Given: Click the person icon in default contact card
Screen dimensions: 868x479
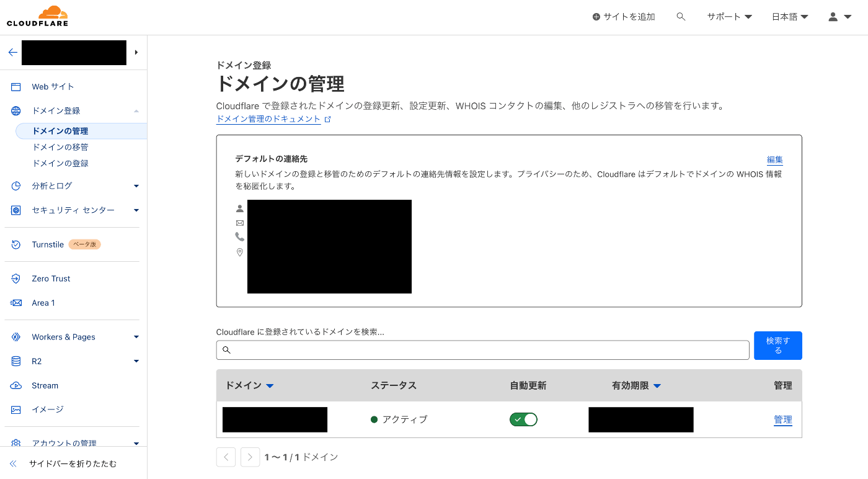Looking at the screenshot, I should click(x=240, y=208).
